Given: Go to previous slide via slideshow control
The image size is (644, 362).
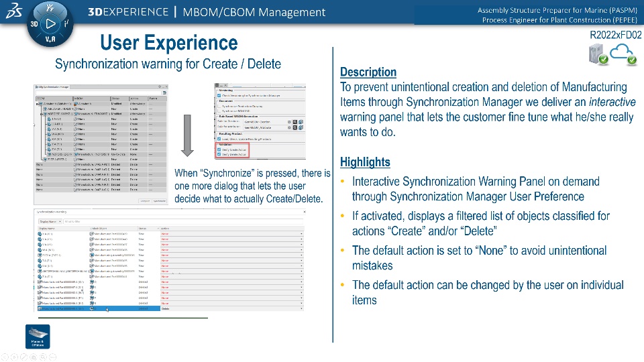Looking at the screenshot, I should pos(5,357).
